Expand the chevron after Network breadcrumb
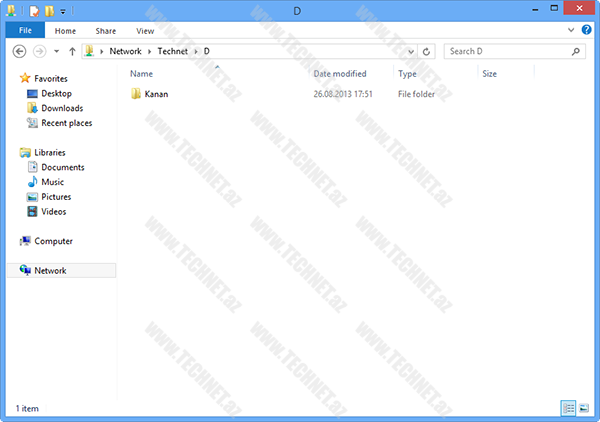The height and width of the screenshot is (422, 600). [x=150, y=52]
